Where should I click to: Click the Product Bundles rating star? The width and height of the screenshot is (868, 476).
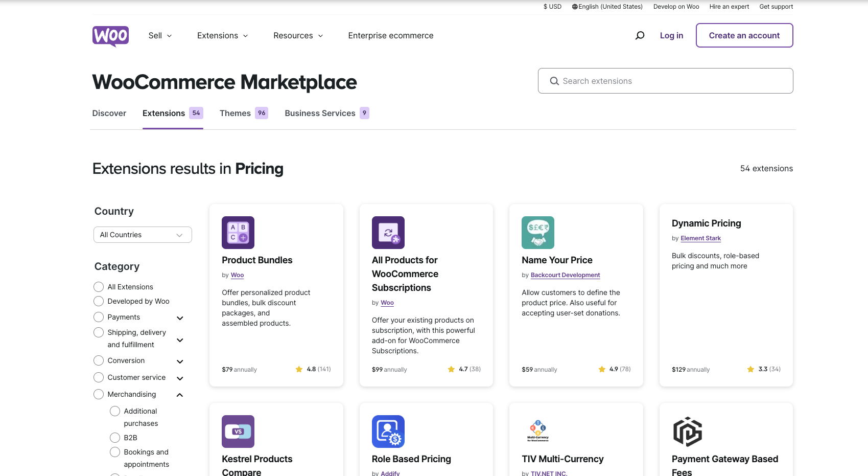299,369
